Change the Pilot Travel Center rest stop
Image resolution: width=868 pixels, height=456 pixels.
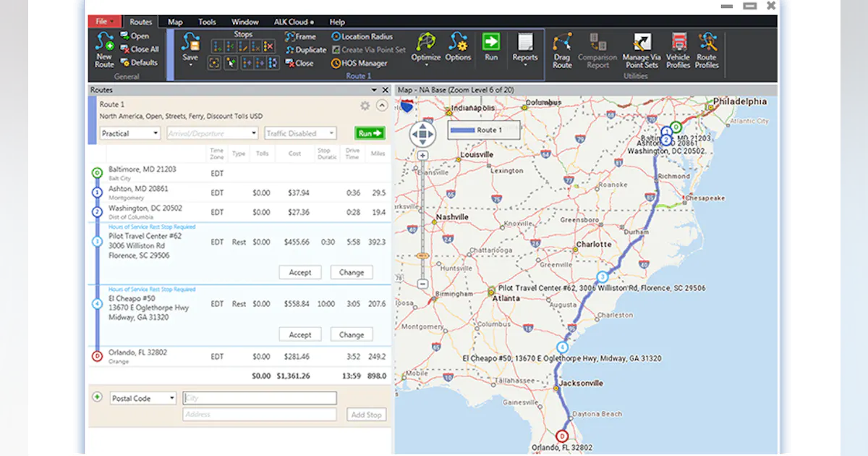click(352, 273)
